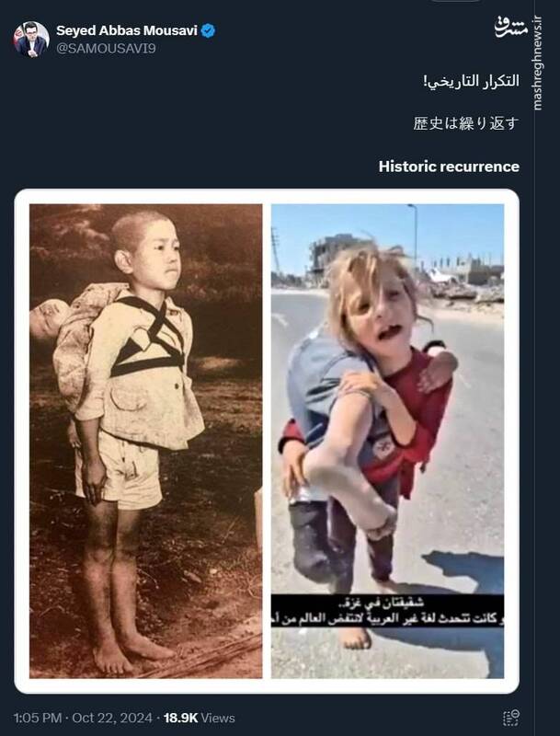Select the Arabic tweet text line
This screenshot has width=560, height=736.
pyautogui.click(x=472, y=81)
